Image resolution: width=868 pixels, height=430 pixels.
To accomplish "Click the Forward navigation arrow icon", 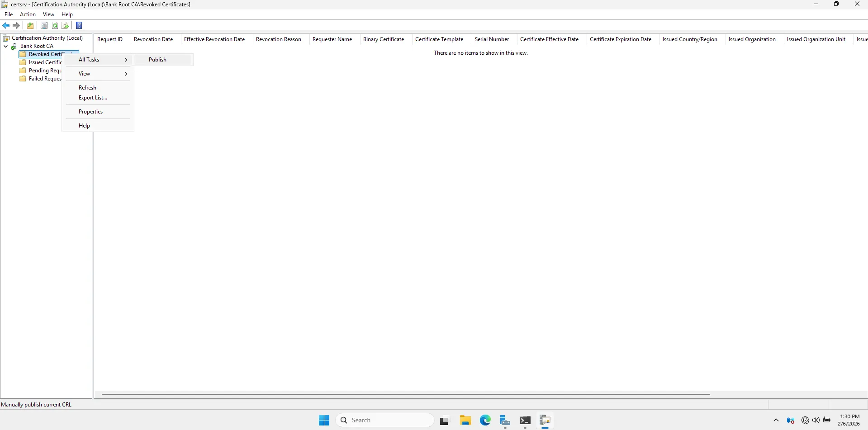I will click(16, 25).
